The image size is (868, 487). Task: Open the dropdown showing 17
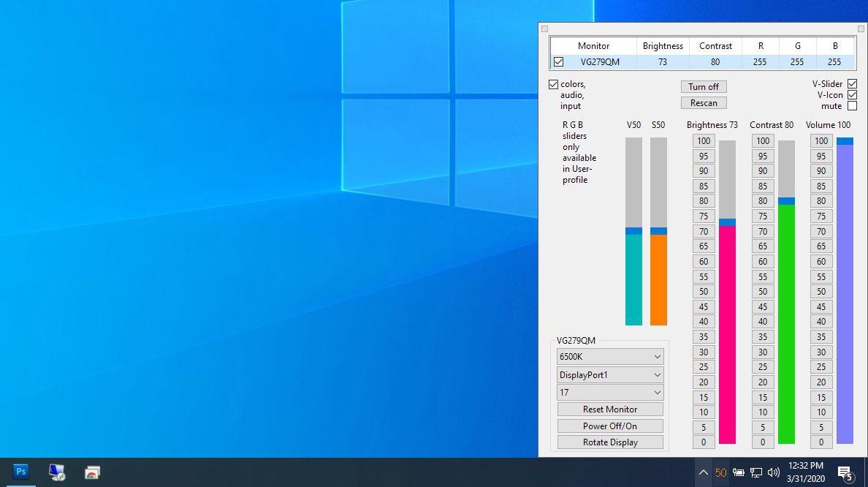[610, 392]
